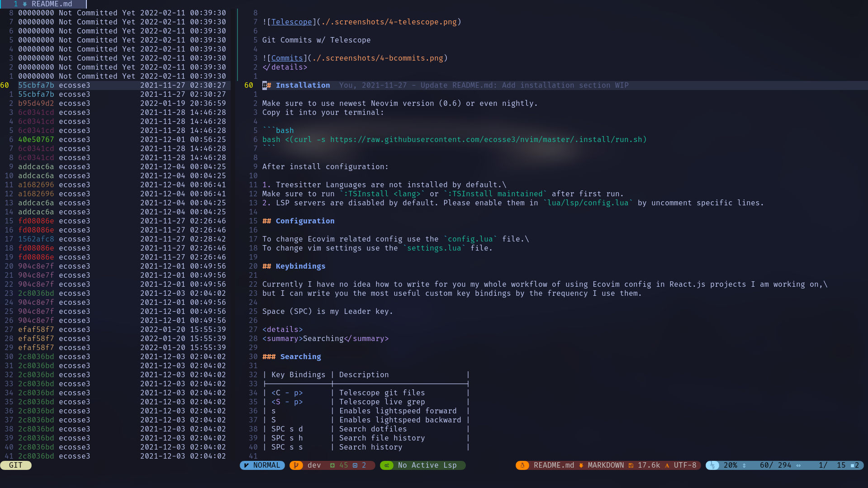This screenshot has height=488, width=868.
Task: Click the ```bash code fence line
Action: click(278, 131)
